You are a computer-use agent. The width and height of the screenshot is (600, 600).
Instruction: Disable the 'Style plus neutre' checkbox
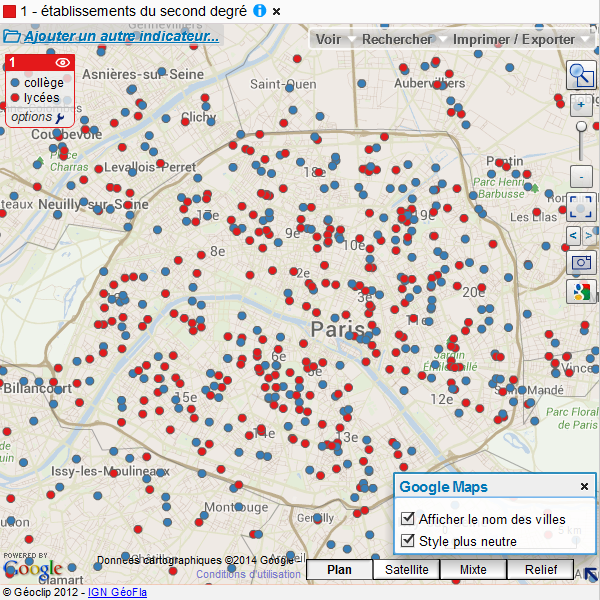click(x=408, y=541)
